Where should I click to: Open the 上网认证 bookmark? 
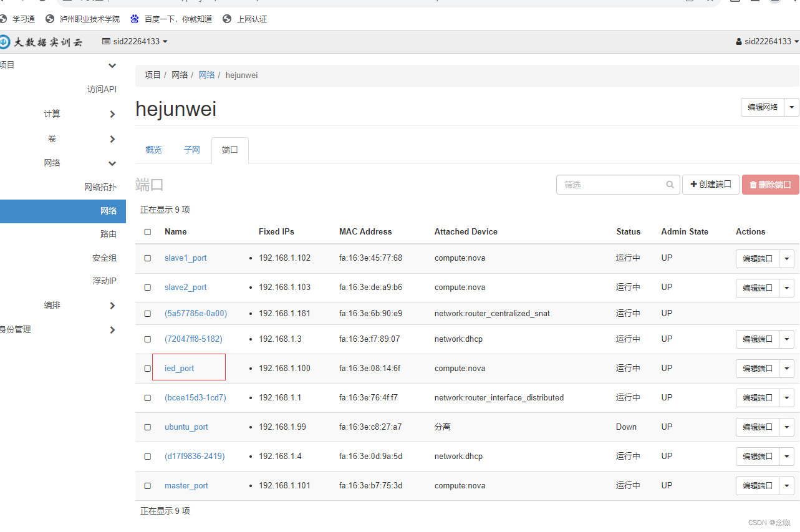pos(245,19)
